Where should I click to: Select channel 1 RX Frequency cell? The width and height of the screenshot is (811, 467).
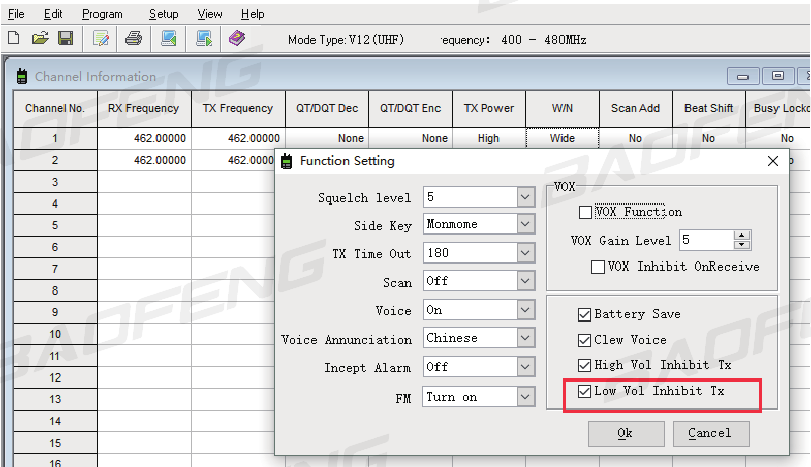coord(144,138)
